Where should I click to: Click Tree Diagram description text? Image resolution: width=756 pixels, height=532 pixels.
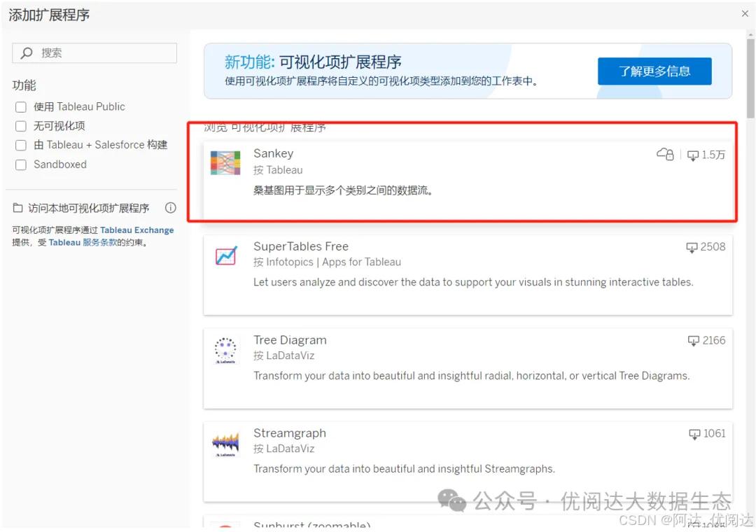(472, 376)
